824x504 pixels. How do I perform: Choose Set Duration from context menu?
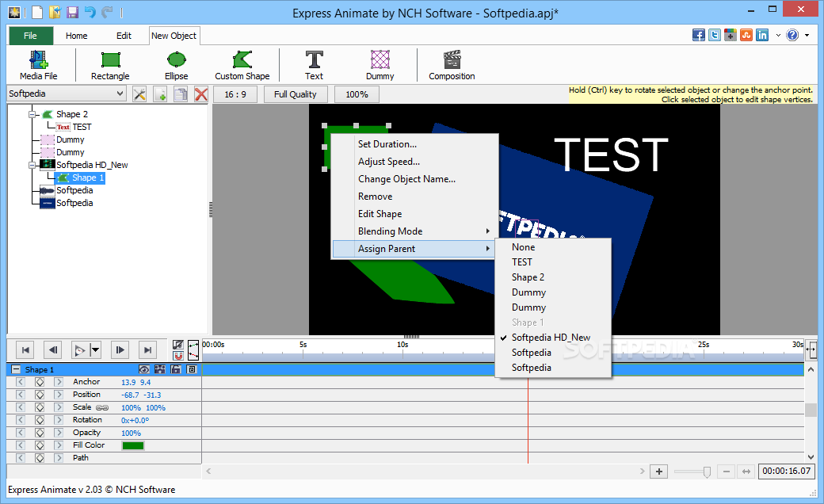coord(415,144)
